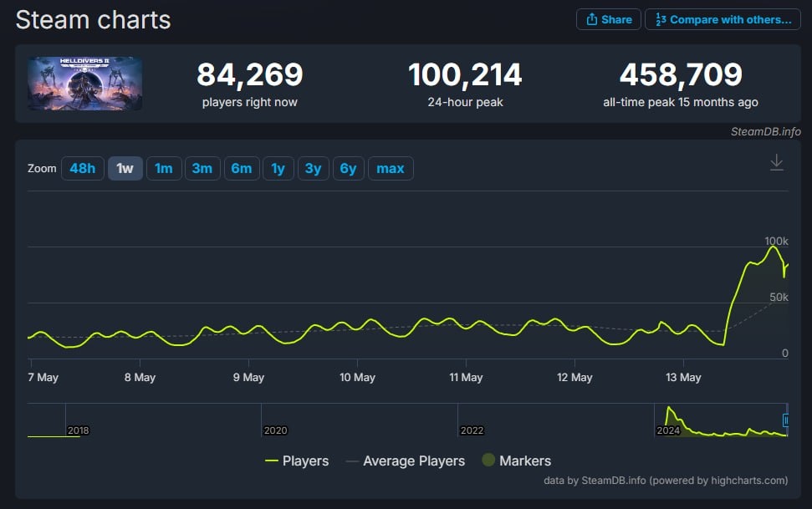Click the 100k axis label
The width and height of the screenshot is (812, 509).
(776, 241)
